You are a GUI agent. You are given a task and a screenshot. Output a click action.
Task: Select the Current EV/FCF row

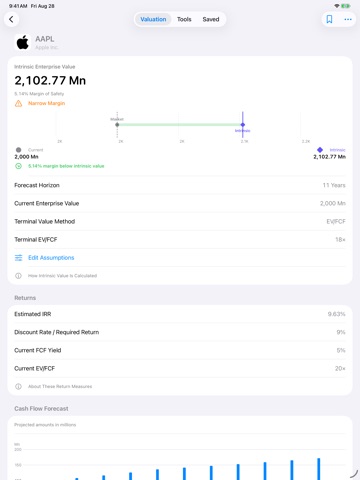180,368
